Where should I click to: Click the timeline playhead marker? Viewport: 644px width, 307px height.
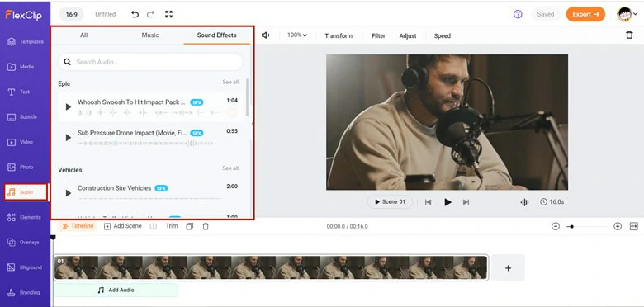coord(53,237)
